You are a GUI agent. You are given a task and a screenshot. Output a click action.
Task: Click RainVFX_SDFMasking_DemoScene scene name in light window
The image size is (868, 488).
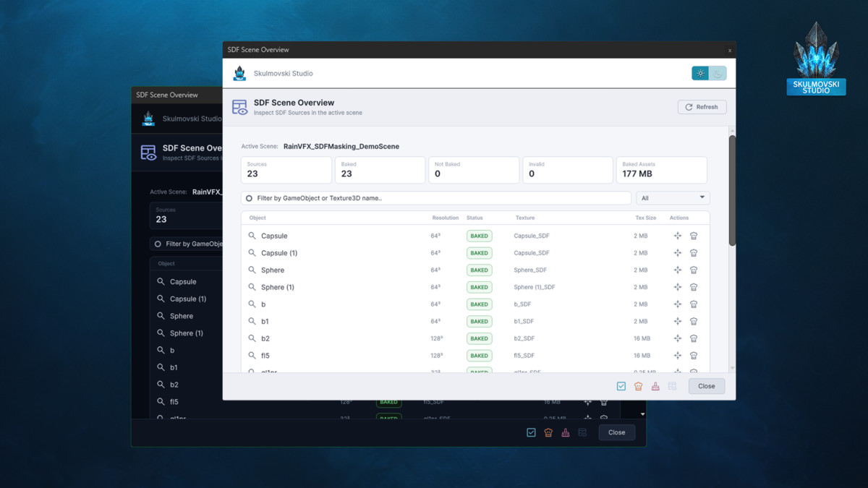tap(341, 146)
